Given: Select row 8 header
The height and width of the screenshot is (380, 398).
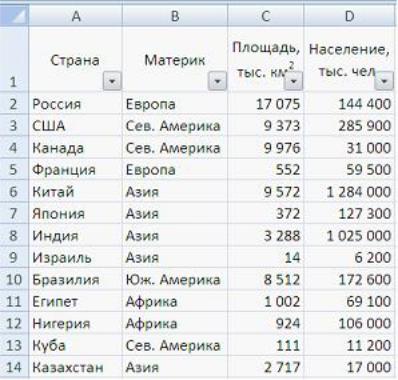Looking at the screenshot, I should coord(14,235).
